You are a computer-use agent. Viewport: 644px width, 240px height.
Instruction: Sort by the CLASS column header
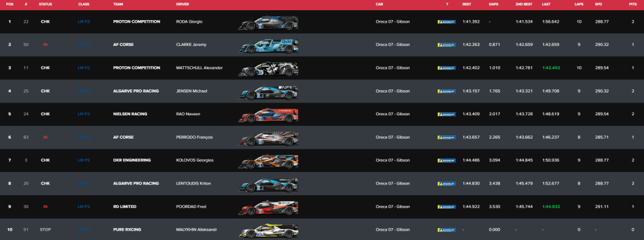click(84, 4)
